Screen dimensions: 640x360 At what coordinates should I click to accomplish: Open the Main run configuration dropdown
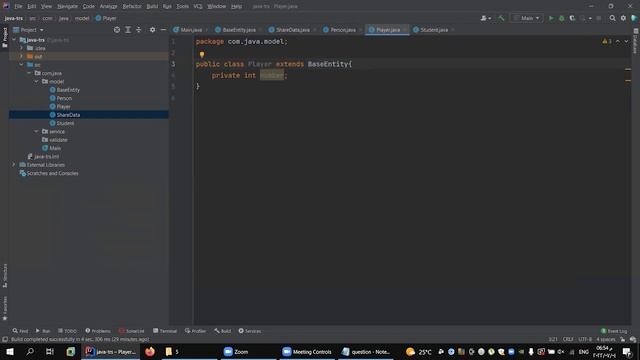tap(527, 18)
